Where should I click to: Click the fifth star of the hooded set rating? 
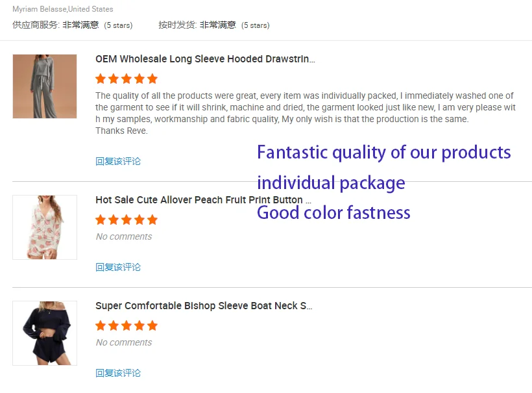[152, 79]
